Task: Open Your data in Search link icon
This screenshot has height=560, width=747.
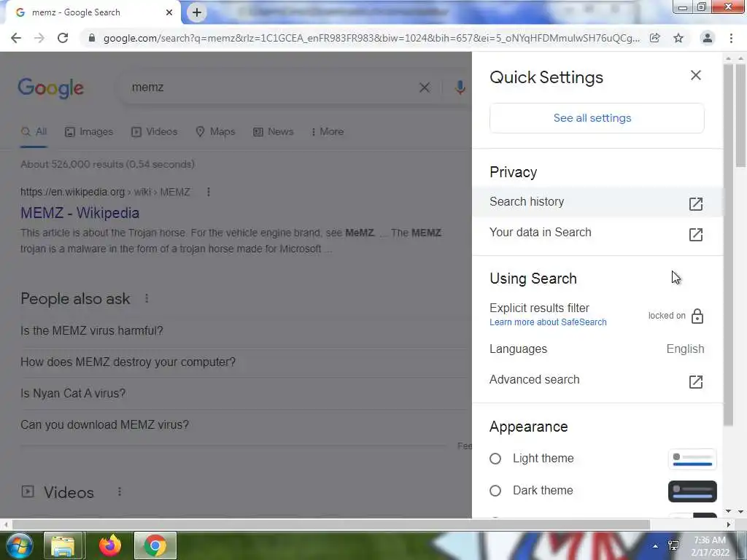Action: click(695, 234)
